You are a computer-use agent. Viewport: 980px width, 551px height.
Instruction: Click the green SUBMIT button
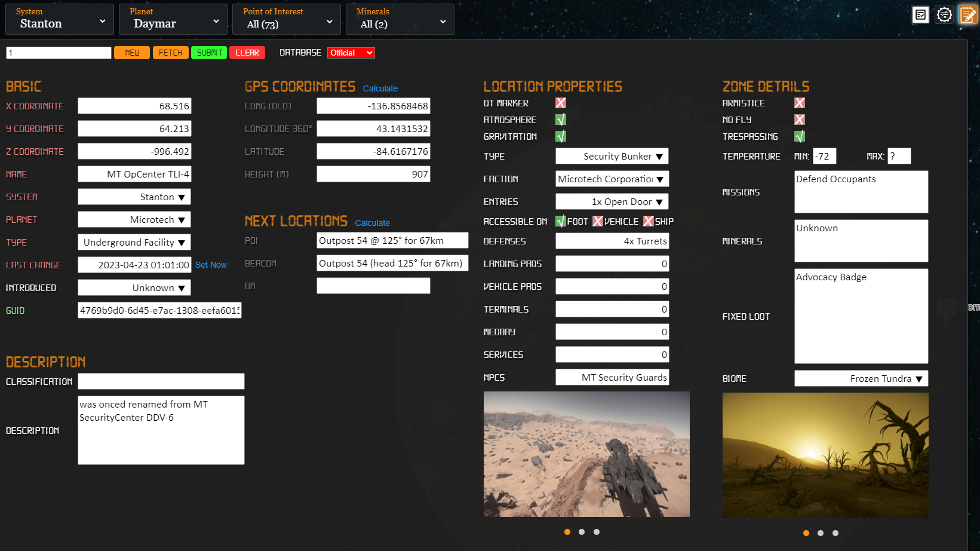pos(209,53)
